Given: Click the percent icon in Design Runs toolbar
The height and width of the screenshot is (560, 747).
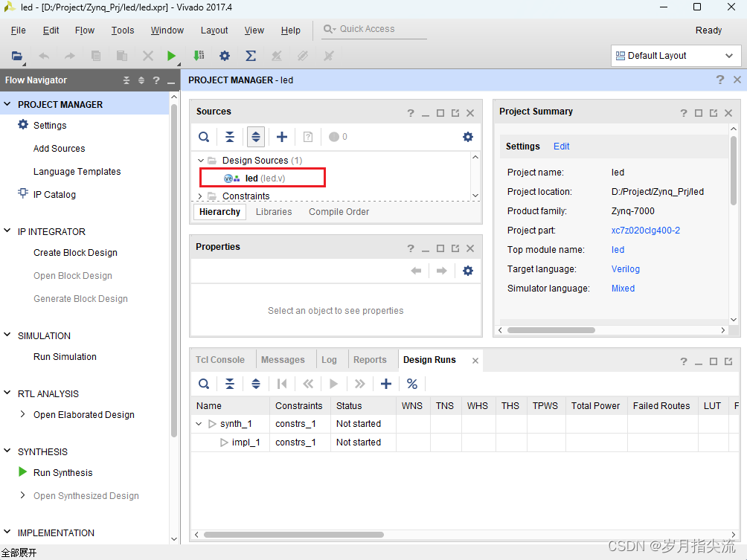Looking at the screenshot, I should tap(411, 384).
